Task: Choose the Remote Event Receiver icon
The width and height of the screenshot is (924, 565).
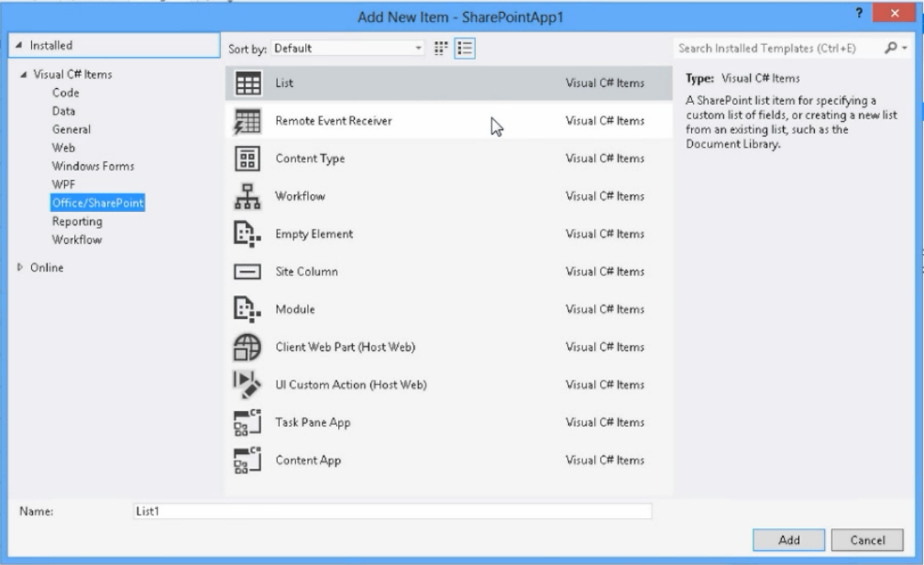Action: [x=247, y=121]
